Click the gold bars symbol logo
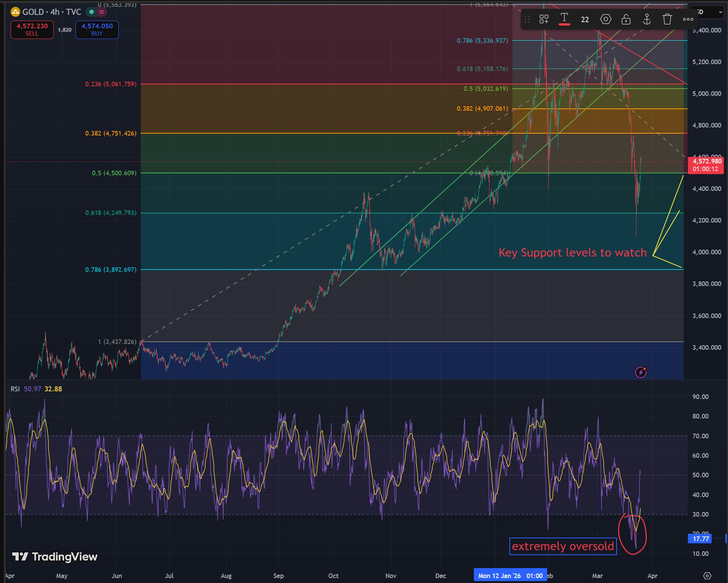This screenshot has width=728, height=583. coord(15,12)
